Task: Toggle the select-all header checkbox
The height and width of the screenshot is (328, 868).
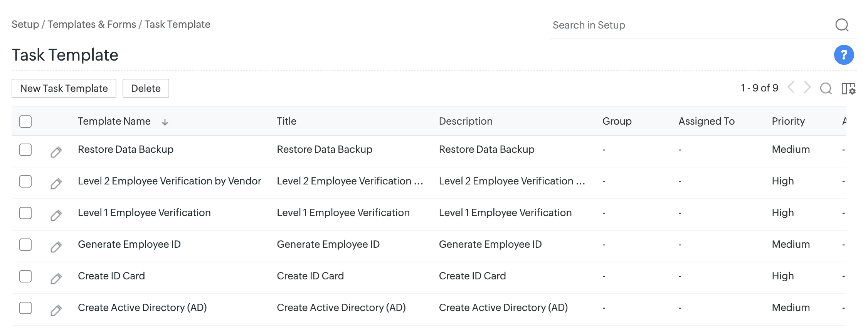Action: pyautogui.click(x=25, y=122)
